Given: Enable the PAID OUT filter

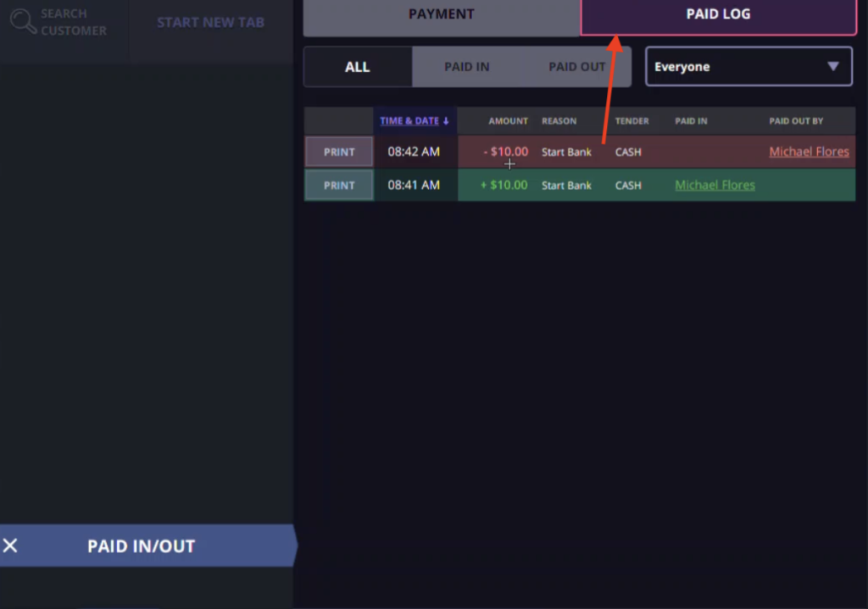Looking at the screenshot, I should tap(575, 66).
